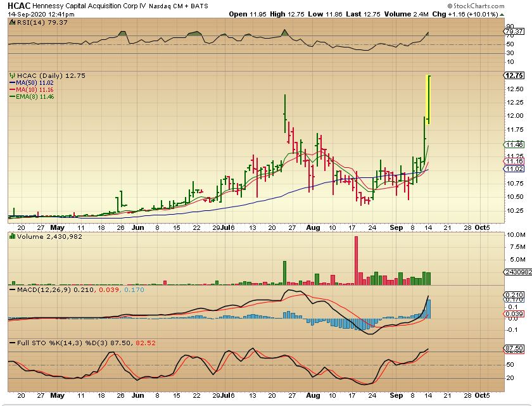
Task: Click the 0.210 MACD tag on the right axis
Action: tap(514, 295)
